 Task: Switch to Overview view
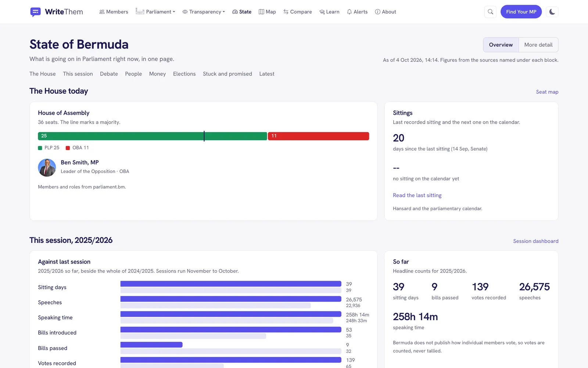(x=501, y=45)
